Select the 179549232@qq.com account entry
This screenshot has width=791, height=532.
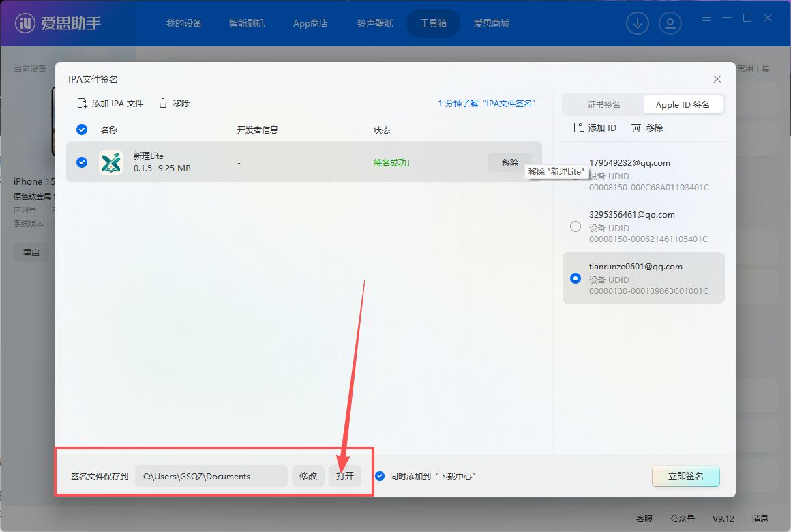(644, 175)
